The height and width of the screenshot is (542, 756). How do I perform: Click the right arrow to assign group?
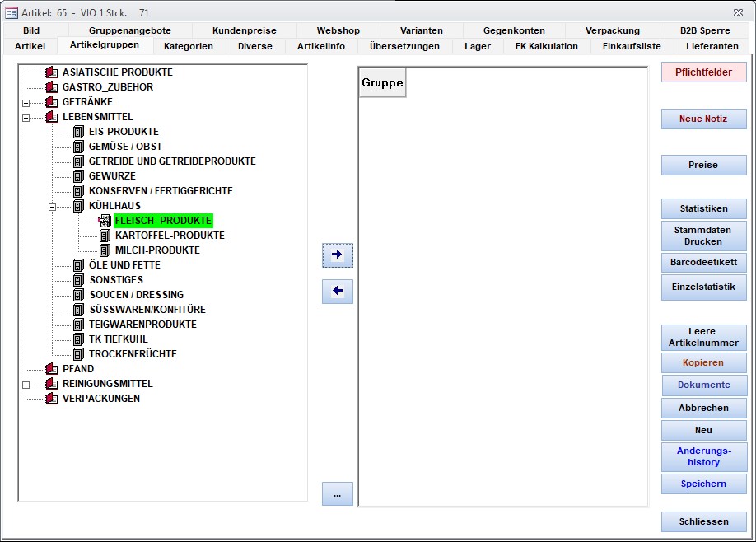337,255
